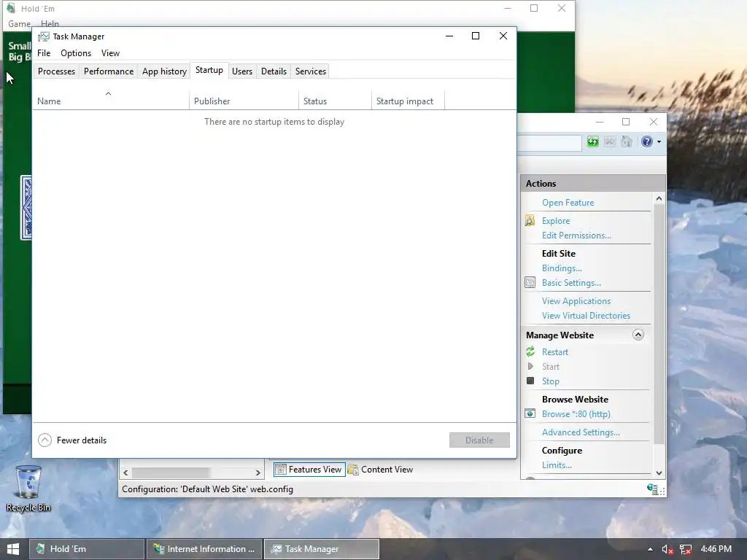The image size is (747, 560).
Task: Click the Start play icon
Action: [x=530, y=366]
